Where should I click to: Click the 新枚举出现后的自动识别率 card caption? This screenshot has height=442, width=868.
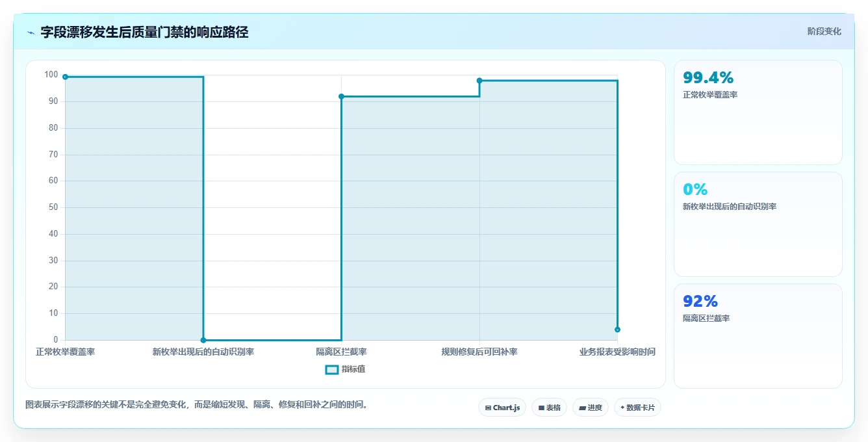tap(730, 207)
